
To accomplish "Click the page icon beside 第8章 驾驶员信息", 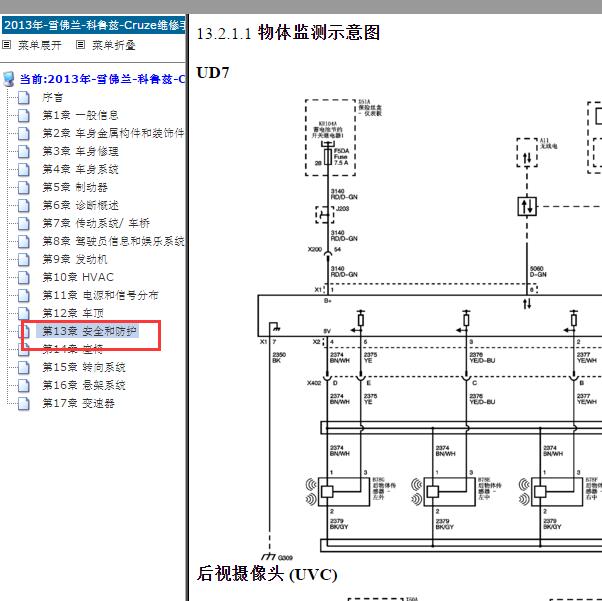I will coord(24,241).
